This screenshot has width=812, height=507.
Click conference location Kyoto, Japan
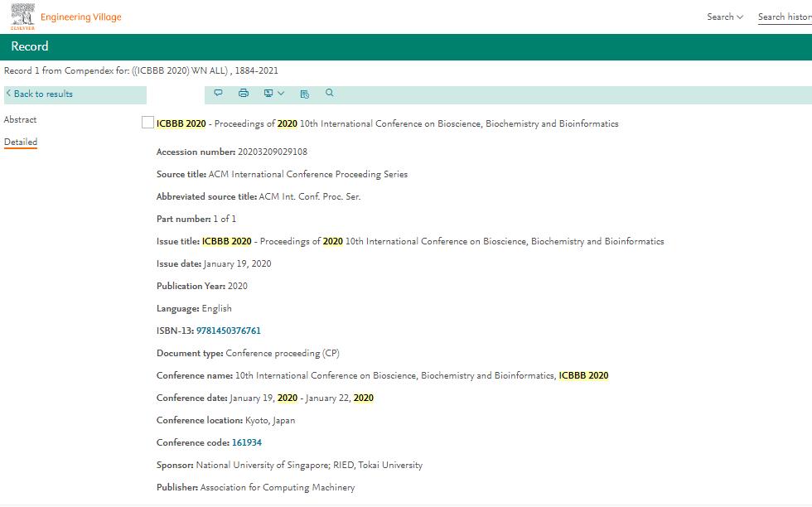click(270, 420)
